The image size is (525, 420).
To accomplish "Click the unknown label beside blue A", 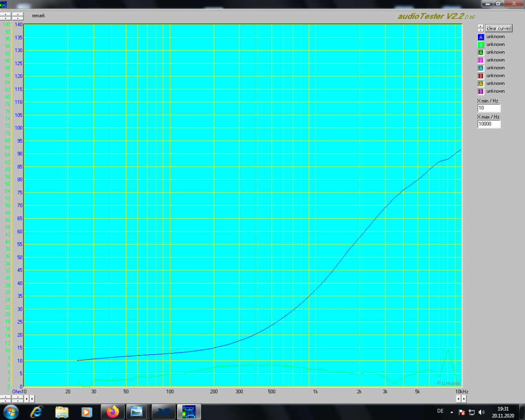I will [x=495, y=37].
